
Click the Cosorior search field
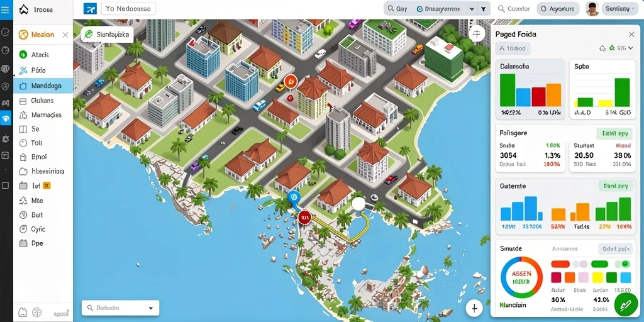pos(513,9)
